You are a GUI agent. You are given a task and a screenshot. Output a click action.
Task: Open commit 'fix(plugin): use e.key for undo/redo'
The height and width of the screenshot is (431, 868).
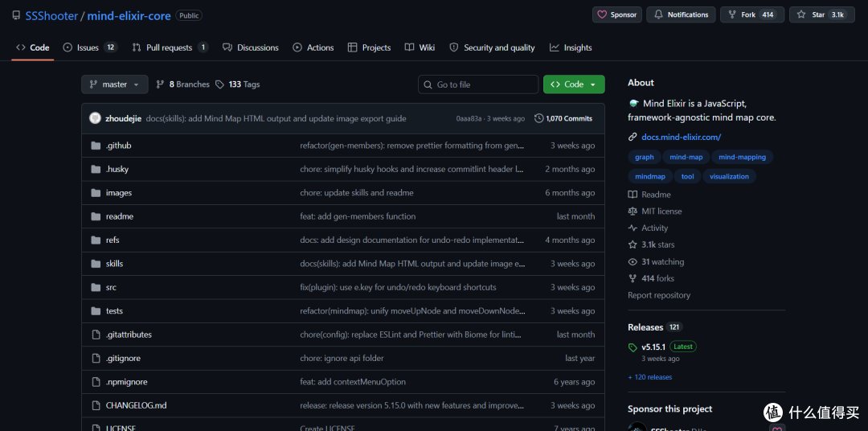click(x=398, y=288)
